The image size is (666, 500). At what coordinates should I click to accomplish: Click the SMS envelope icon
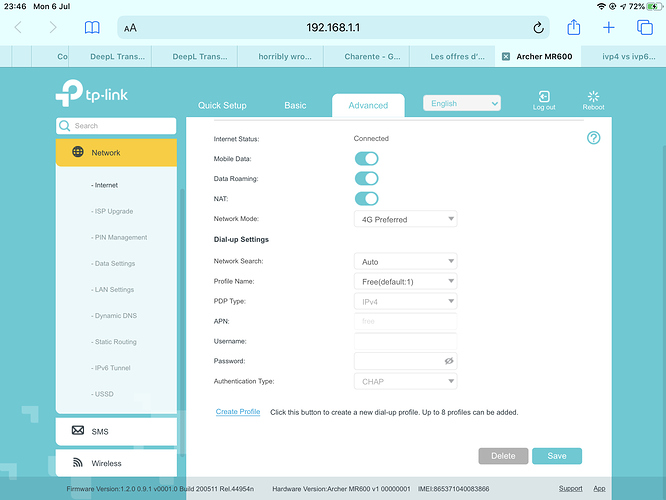pyautogui.click(x=78, y=430)
